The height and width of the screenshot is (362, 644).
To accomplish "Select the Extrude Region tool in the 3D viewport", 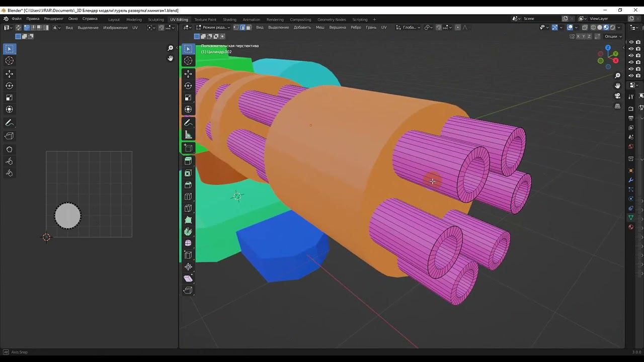I will coord(188,161).
